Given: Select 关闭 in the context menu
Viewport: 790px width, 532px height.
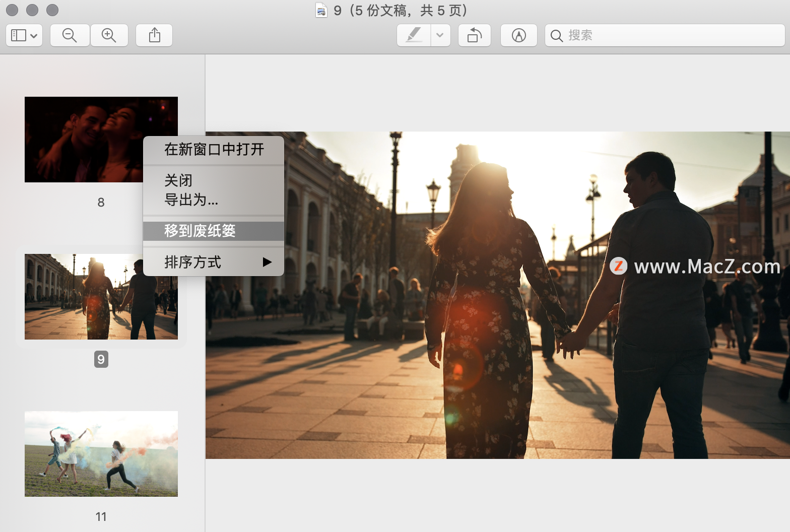Looking at the screenshot, I should tap(214, 180).
